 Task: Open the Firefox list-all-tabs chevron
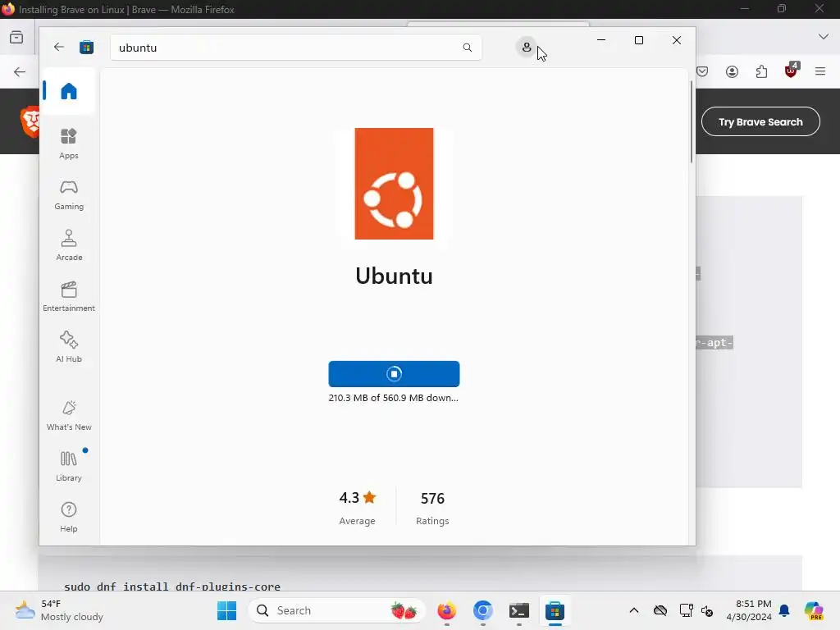point(824,37)
